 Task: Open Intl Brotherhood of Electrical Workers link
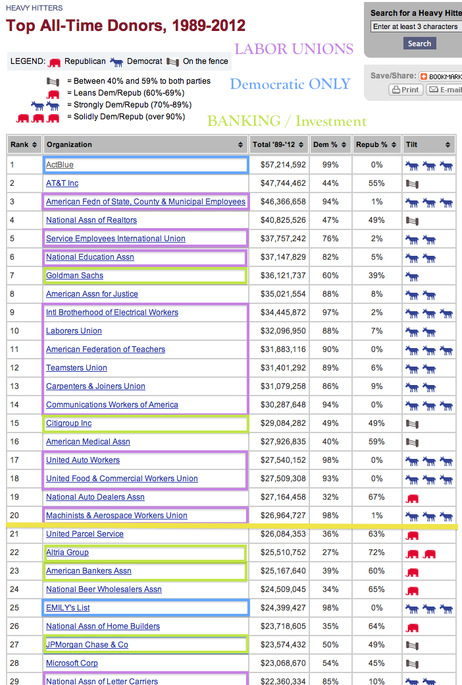(112, 312)
